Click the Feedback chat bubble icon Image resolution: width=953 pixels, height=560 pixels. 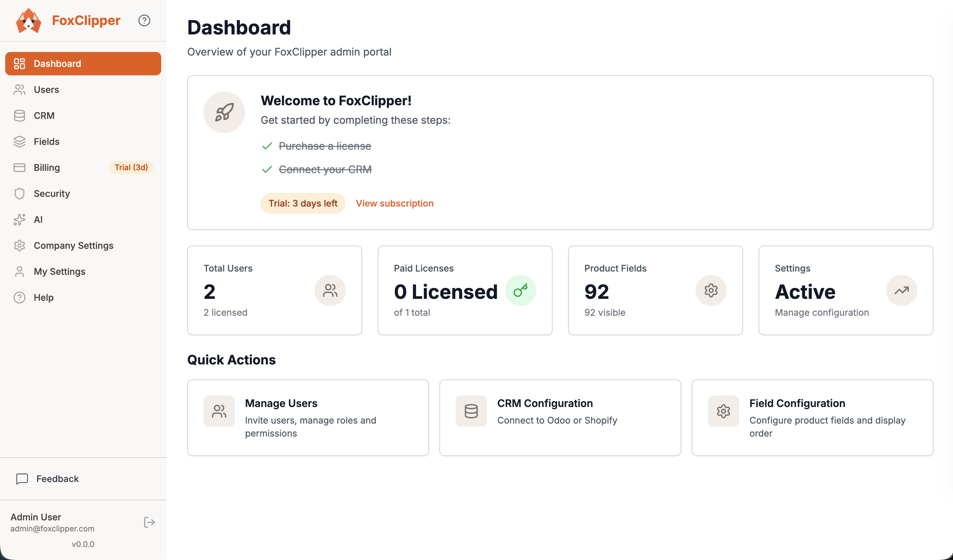pos(22,479)
